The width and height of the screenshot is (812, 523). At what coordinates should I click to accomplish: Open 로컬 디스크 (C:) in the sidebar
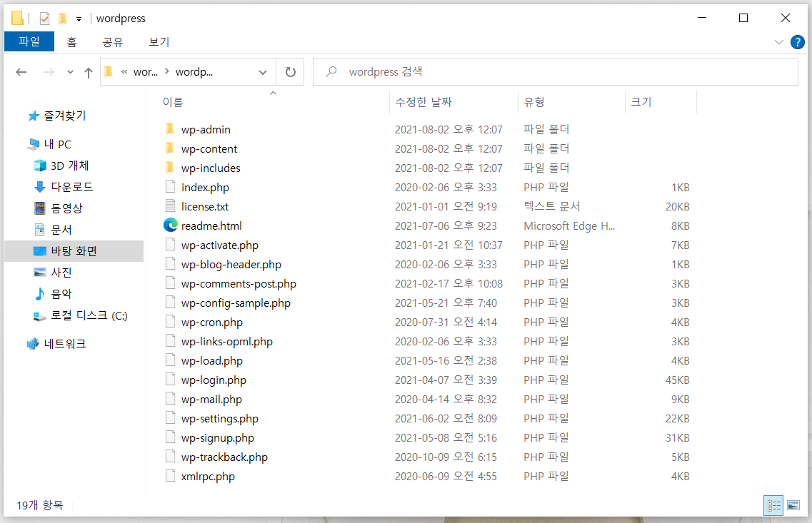coord(89,315)
